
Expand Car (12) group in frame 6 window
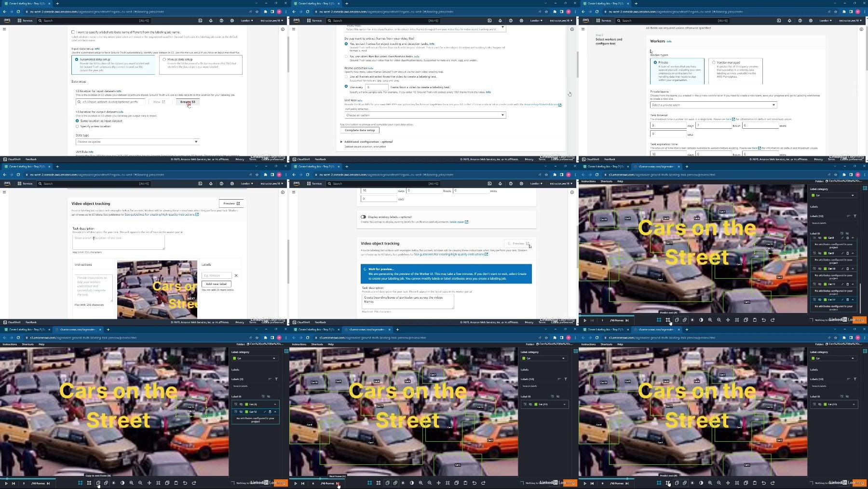tap(565, 404)
